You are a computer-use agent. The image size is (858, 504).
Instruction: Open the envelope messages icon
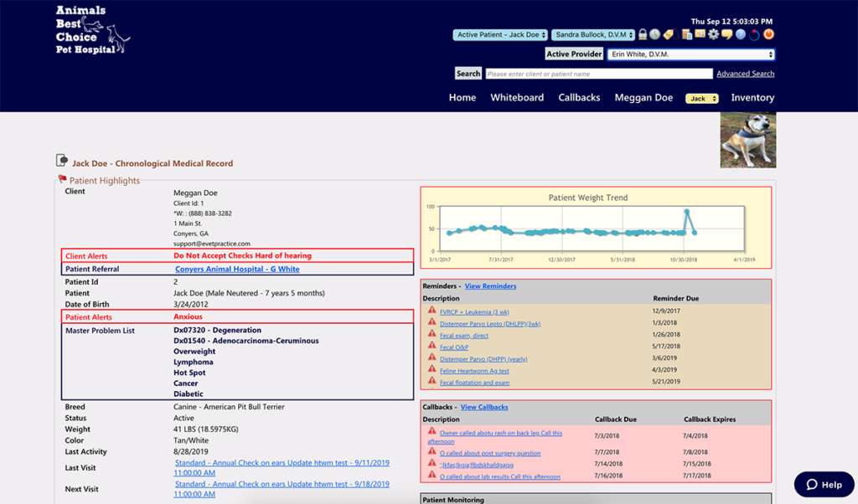(700, 35)
